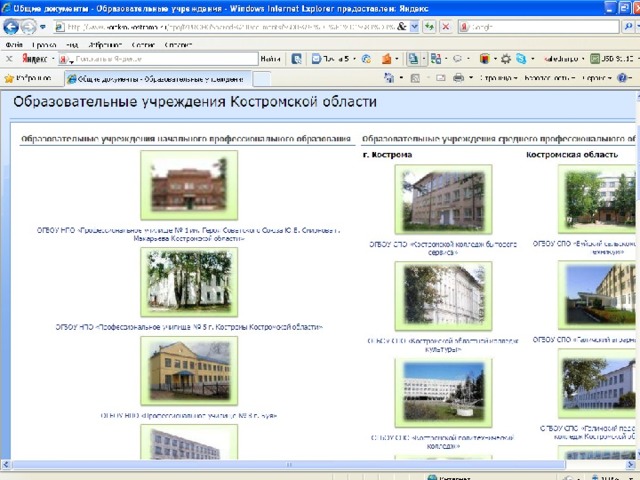Image resolution: width=640 pixels, height=480 pixels.
Task: Click the Print icon in command bar
Action: 459,78
